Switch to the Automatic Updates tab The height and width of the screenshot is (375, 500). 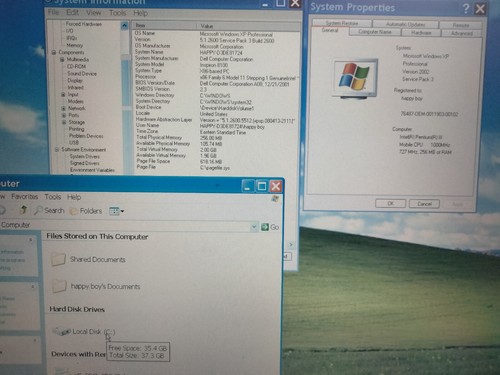coord(405,24)
